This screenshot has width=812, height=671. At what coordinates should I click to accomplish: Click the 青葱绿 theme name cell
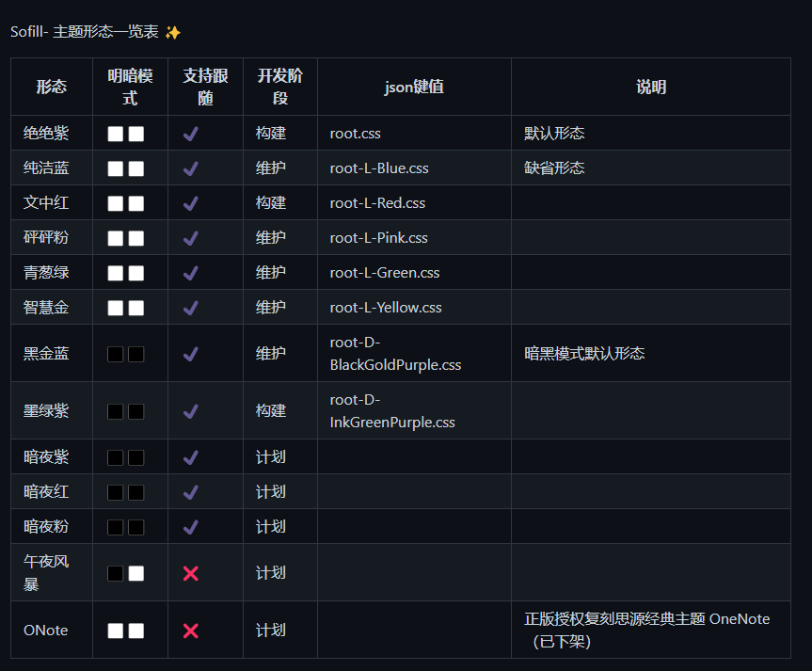[46, 273]
